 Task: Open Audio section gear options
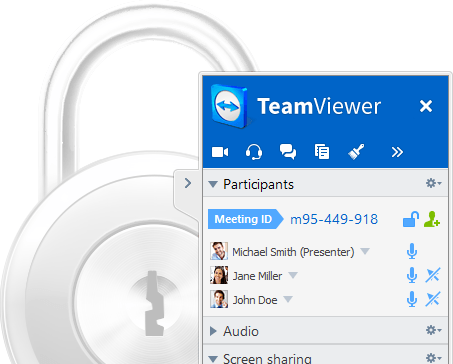pyautogui.click(x=433, y=330)
